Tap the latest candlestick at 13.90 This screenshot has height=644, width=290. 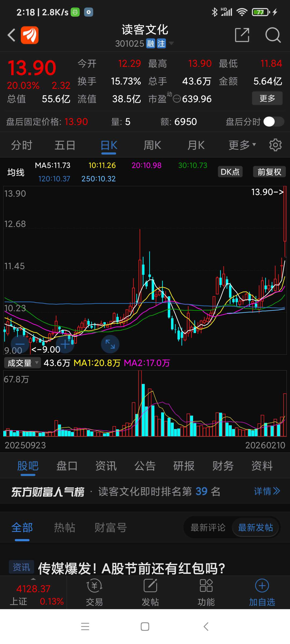click(285, 221)
